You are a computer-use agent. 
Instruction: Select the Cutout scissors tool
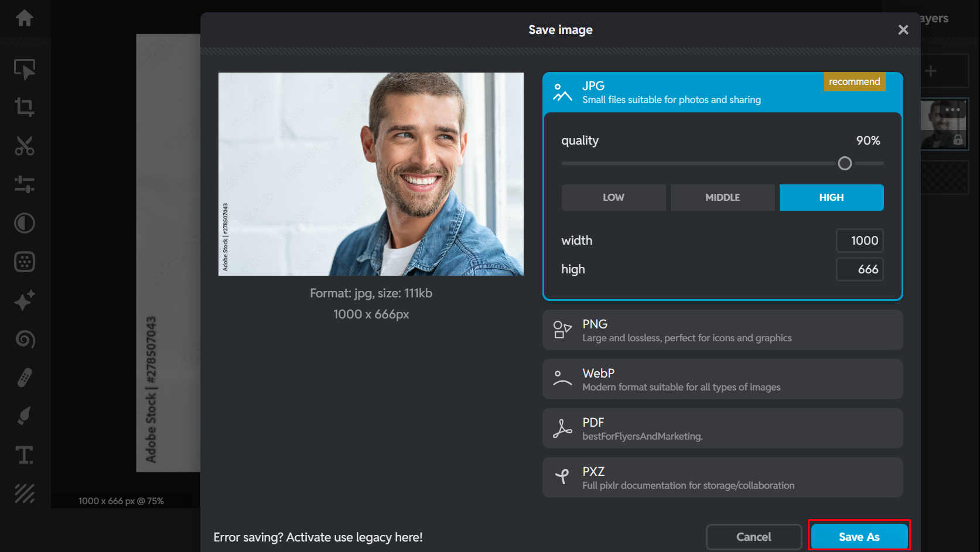click(25, 146)
